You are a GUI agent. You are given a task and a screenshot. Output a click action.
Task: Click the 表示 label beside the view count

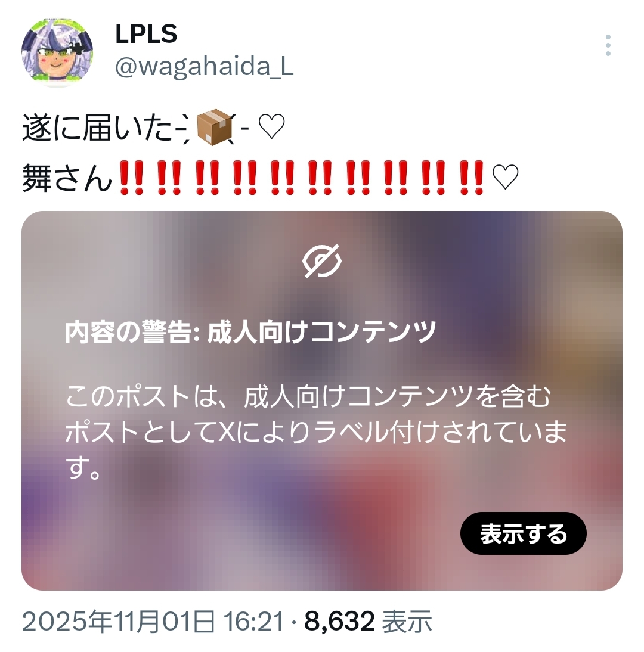[407, 622]
